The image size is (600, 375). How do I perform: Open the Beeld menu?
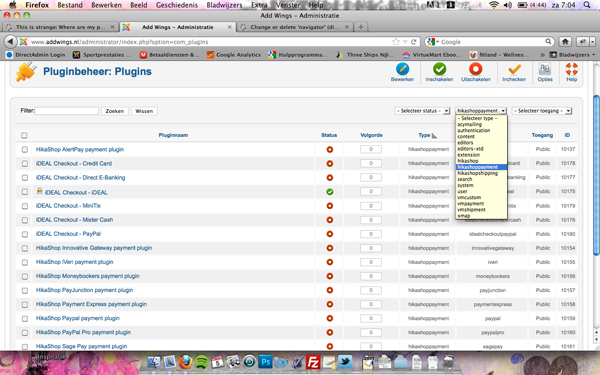[139, 5]
